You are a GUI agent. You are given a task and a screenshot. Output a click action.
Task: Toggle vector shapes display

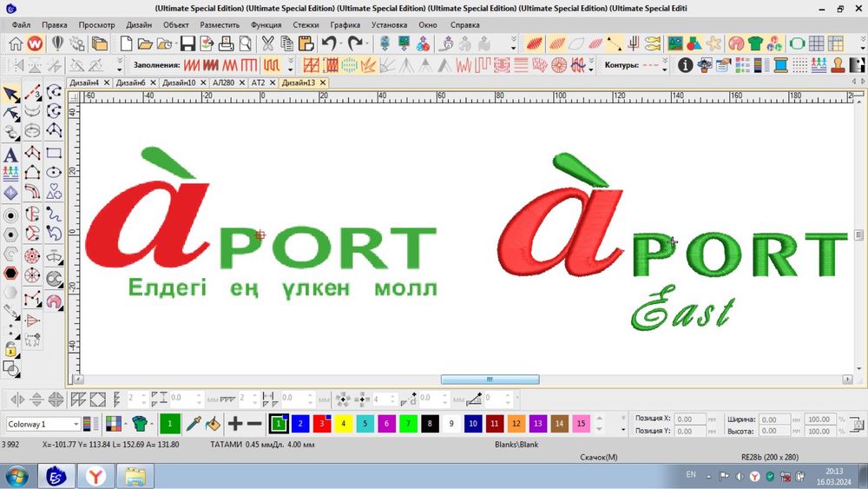coord(694,43)
